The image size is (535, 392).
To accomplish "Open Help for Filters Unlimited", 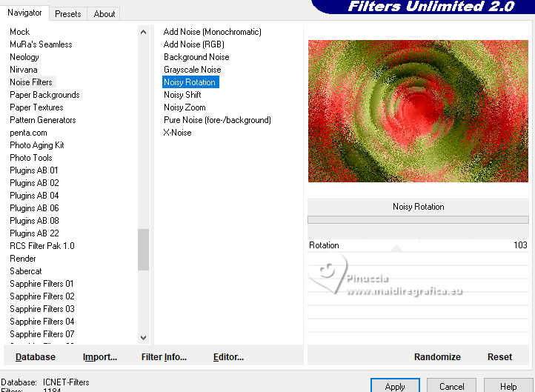I will (508, 386).
